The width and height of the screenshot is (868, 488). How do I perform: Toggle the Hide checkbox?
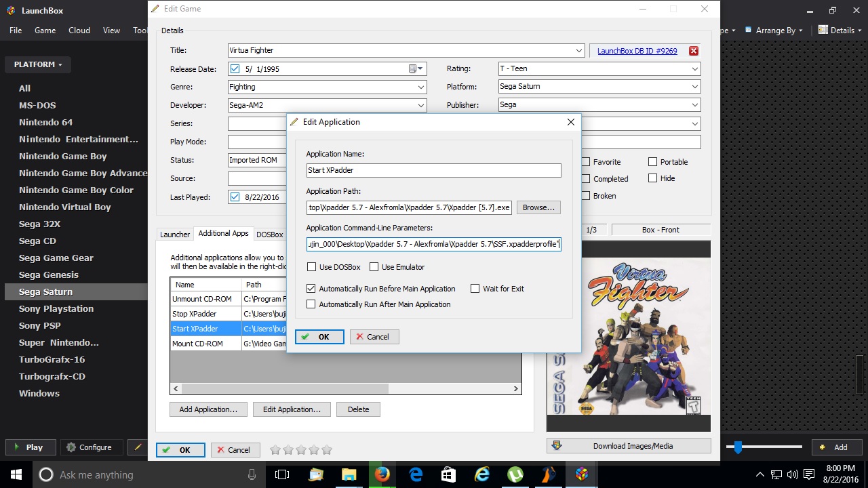(x=652, y=178)
